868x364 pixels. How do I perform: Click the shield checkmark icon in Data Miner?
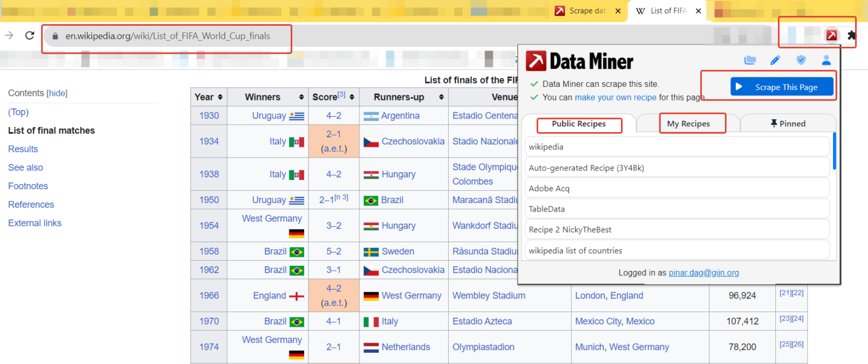tap(801, 60)
